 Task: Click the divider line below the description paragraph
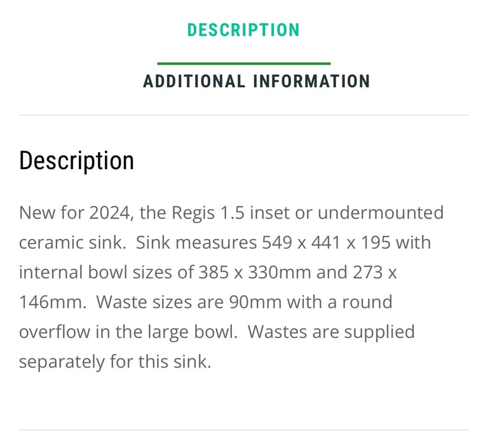click(244, 430)
